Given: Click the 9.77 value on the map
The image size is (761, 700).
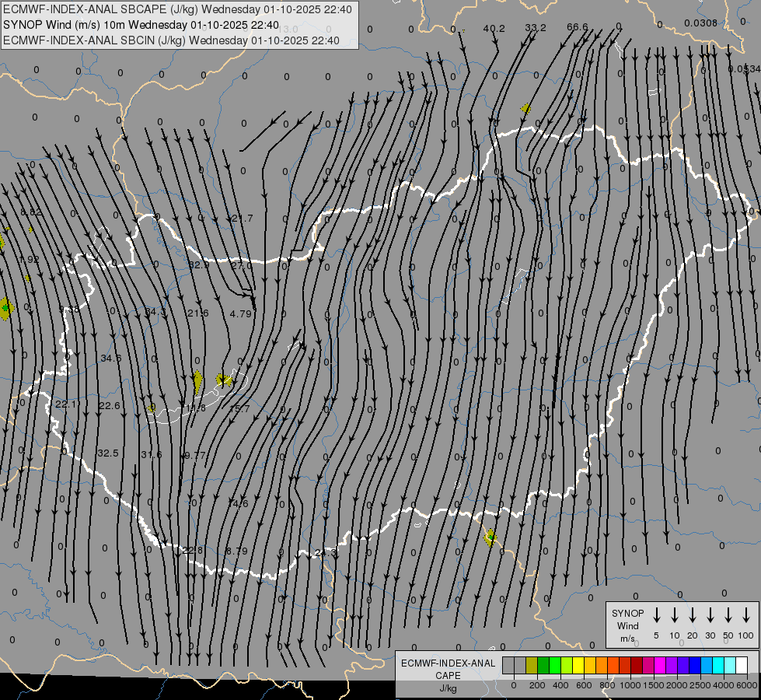Looking at the screenshot, I should [194, 455].
